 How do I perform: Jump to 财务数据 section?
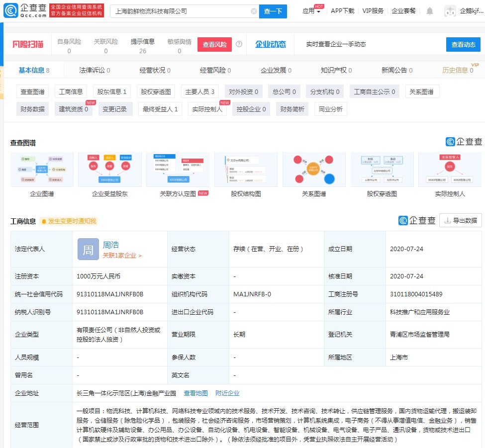(32, 109)
